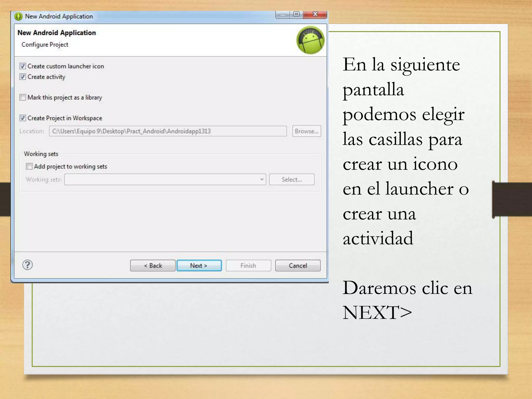Click the slide text 'Daremos clic en NEXT>'
Image resolution: width=532 pixels, height=399 pixels.
coord(407,300)
